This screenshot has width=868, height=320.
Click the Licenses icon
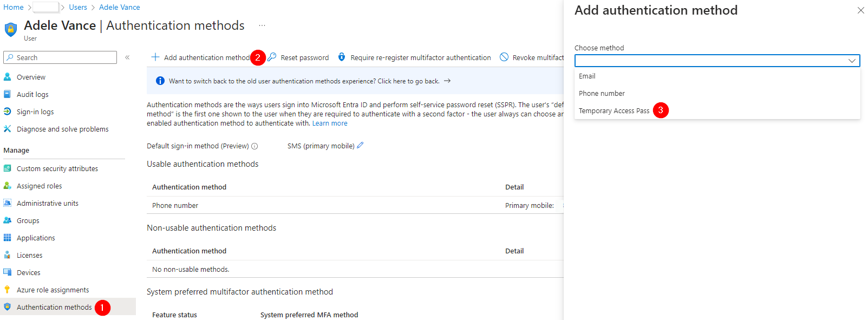pos(7,255)
